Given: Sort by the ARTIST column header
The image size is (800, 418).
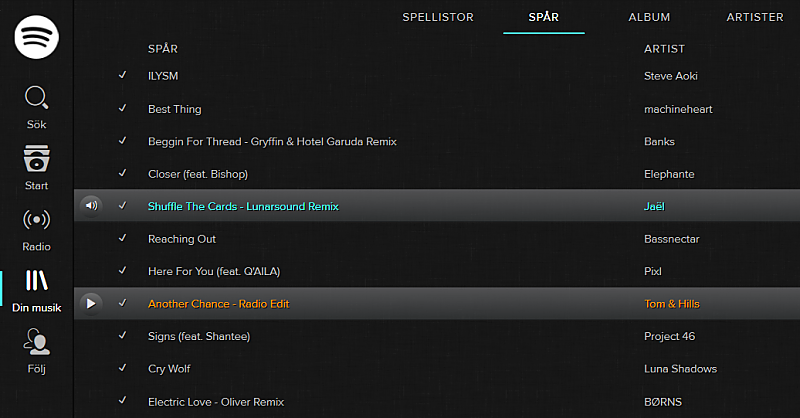Looking at the screenshot, I should click(x=664, y=48).
